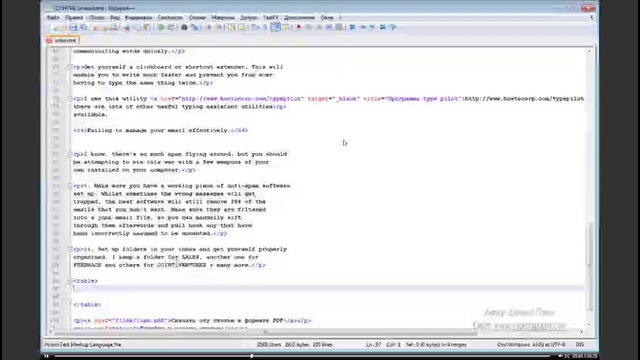Screen dimensions: 640x360
Task: Open the Правка menu
Action: 74,18
